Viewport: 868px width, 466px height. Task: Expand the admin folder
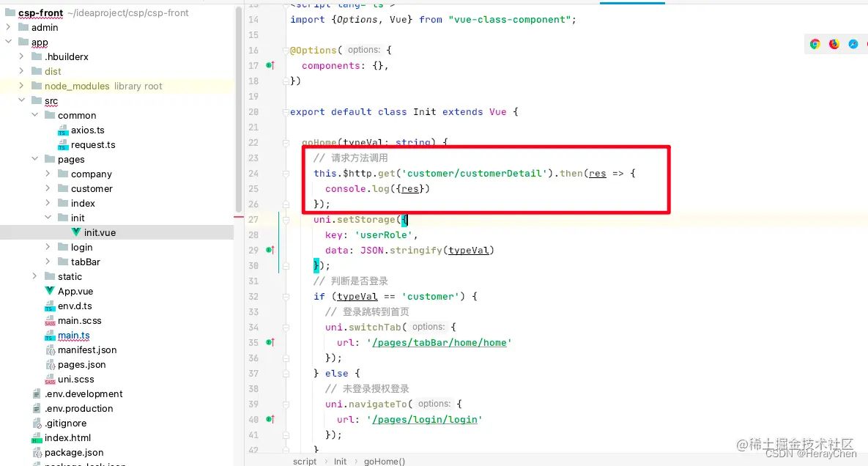click(8, 27)
